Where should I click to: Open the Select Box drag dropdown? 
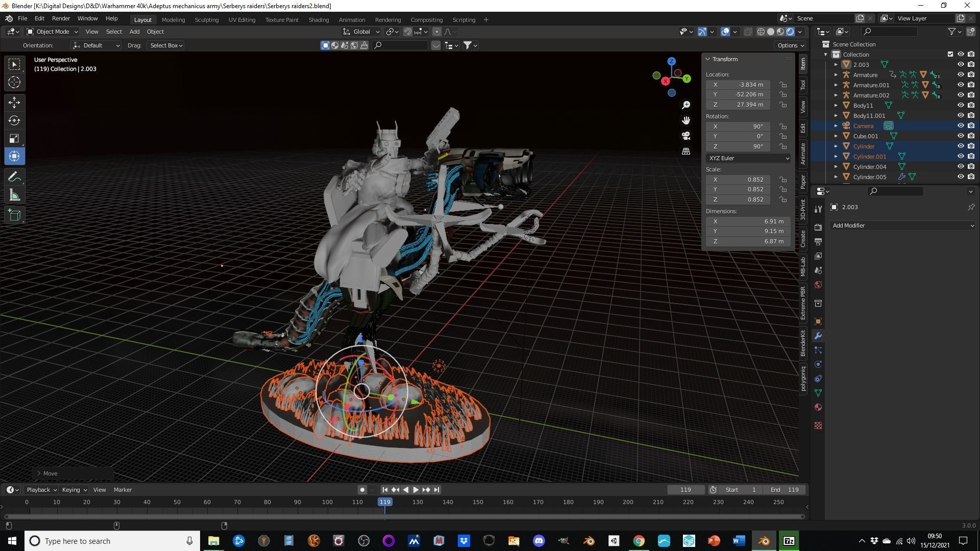coord(166,45)
